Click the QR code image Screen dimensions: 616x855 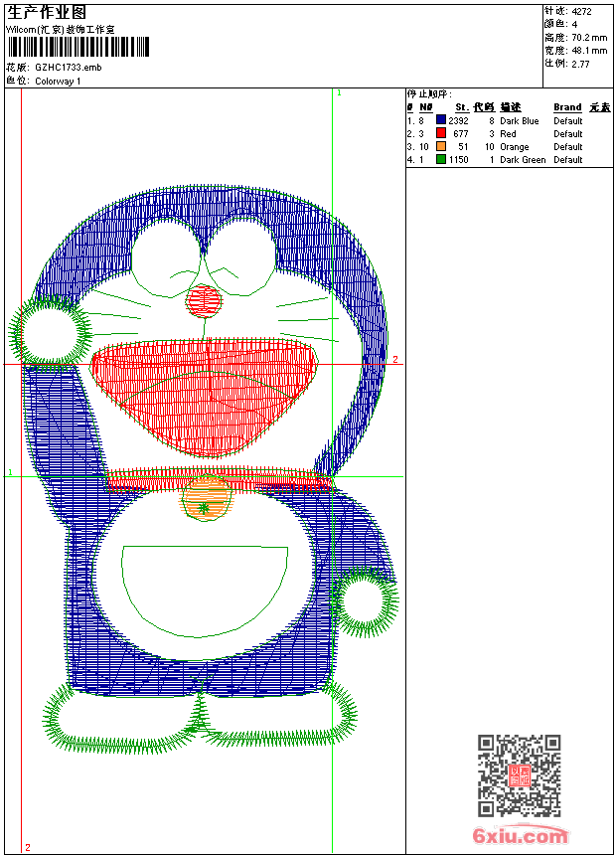(520, 775)
